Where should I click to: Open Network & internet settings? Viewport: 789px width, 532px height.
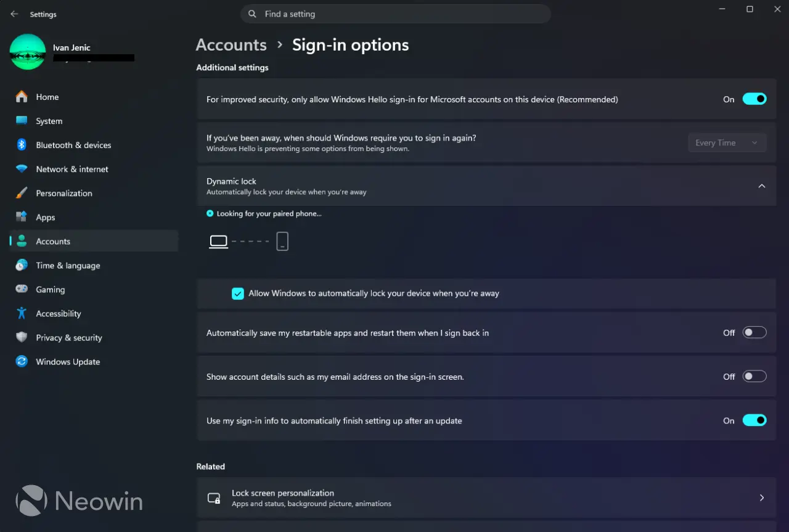(94, 169)
